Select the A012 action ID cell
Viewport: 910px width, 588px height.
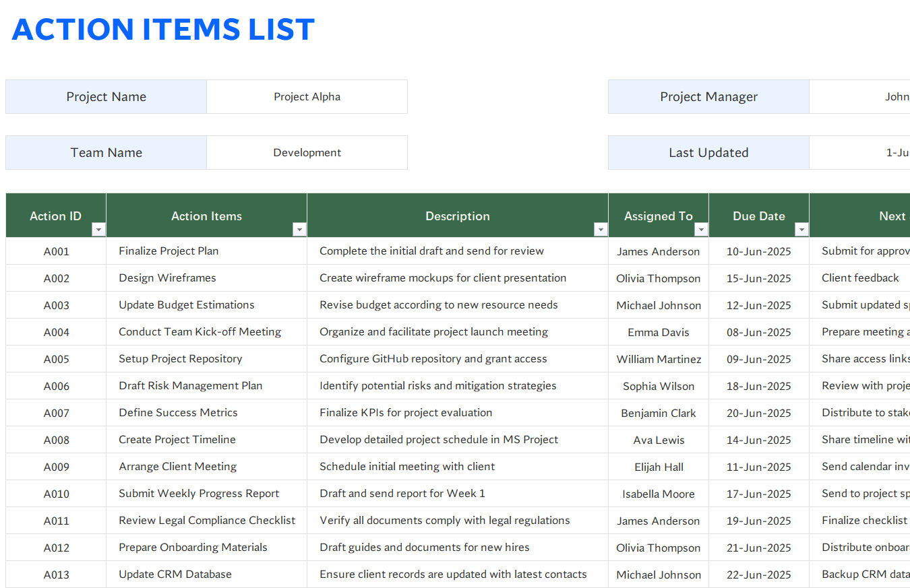(56, 548)
